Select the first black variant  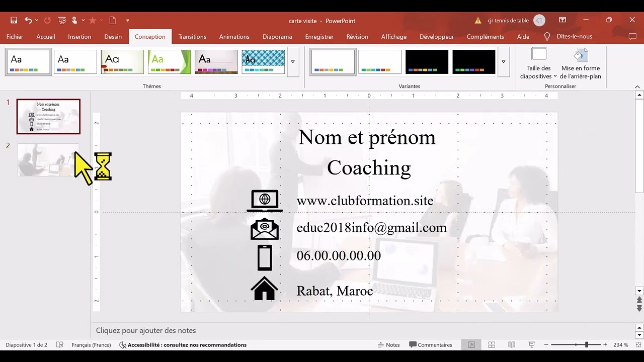[427, 62]
